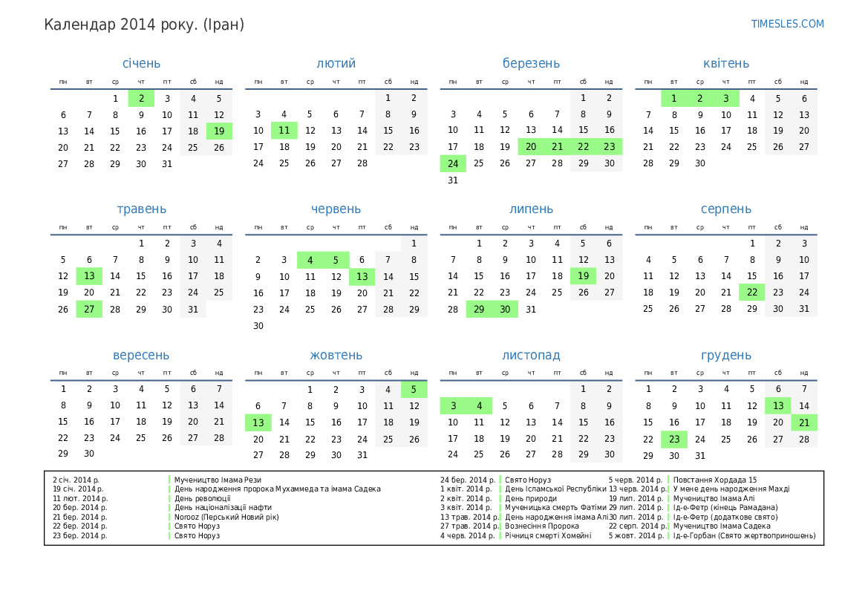Select the 'січень' month heading
Image resolution: width=868 pixels, height=614 pixels.
pyautogui.click(x=141, y=63)
